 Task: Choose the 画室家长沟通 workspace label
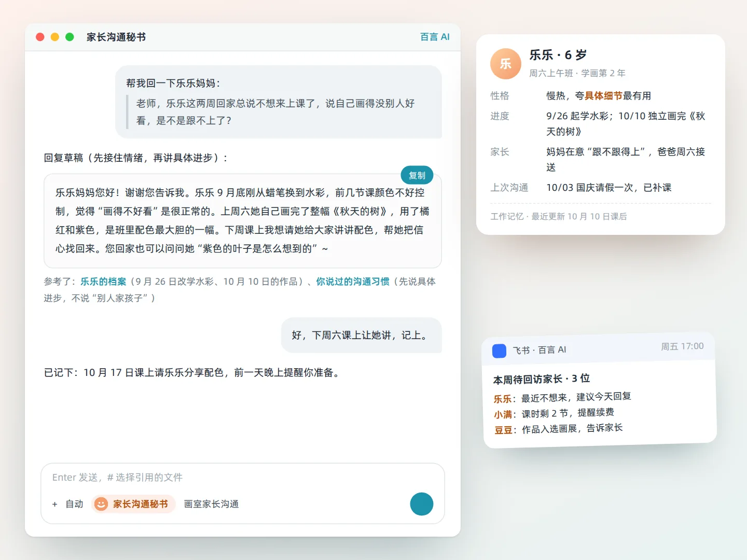point(211,504)
